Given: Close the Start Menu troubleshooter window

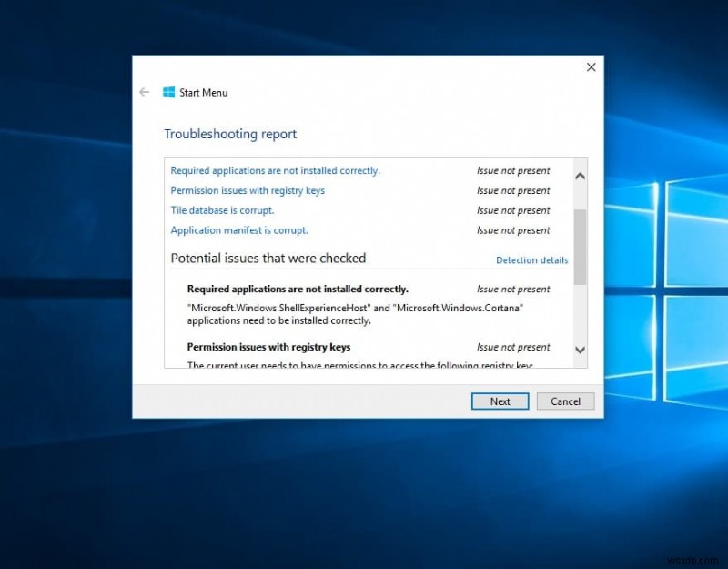Looking at the screenshot, I should (x=591, y=66).
